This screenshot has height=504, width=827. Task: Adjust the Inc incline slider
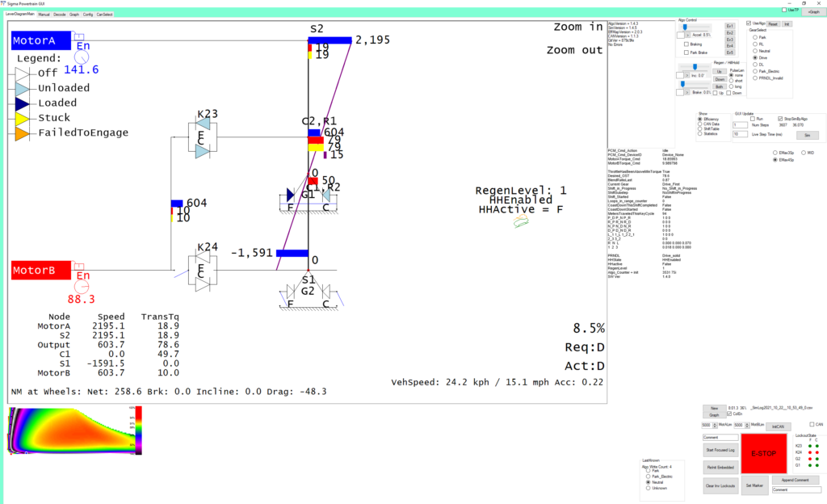(x=695, y=68)
